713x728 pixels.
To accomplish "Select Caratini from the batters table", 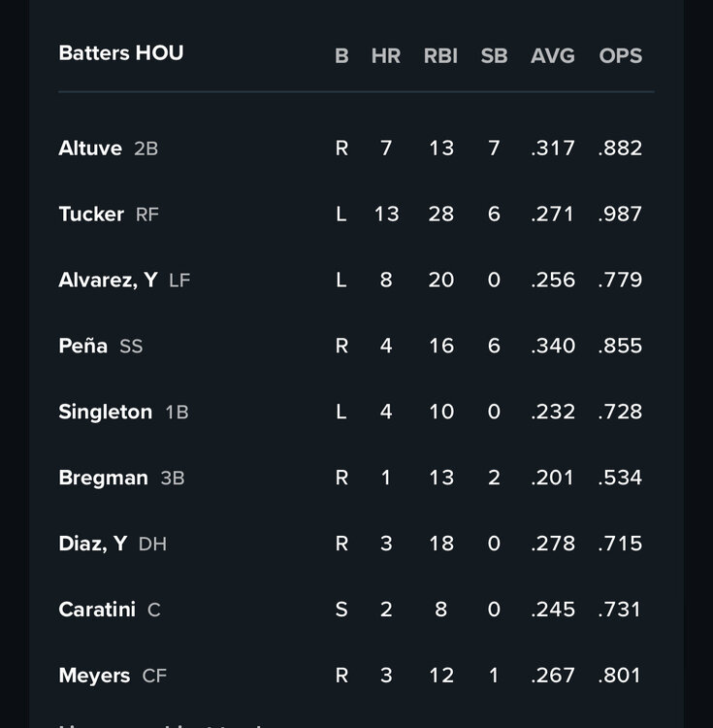I will pos(97,611).
